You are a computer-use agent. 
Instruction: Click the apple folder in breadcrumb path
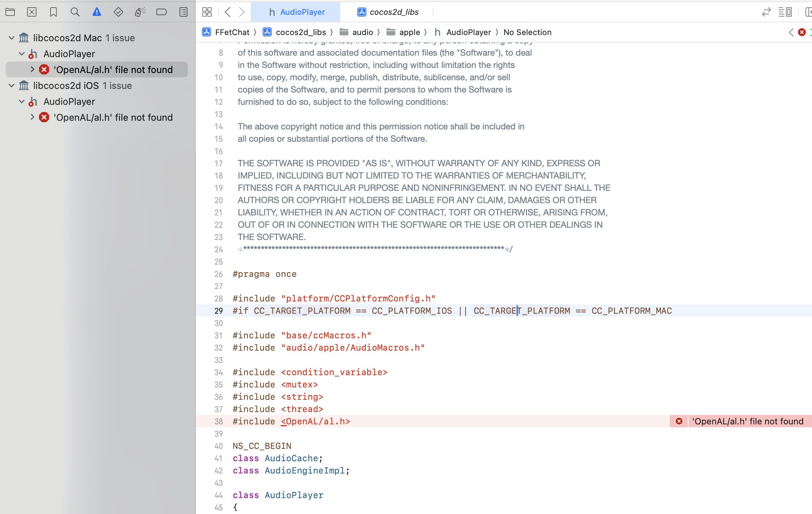tap(409, 32)
